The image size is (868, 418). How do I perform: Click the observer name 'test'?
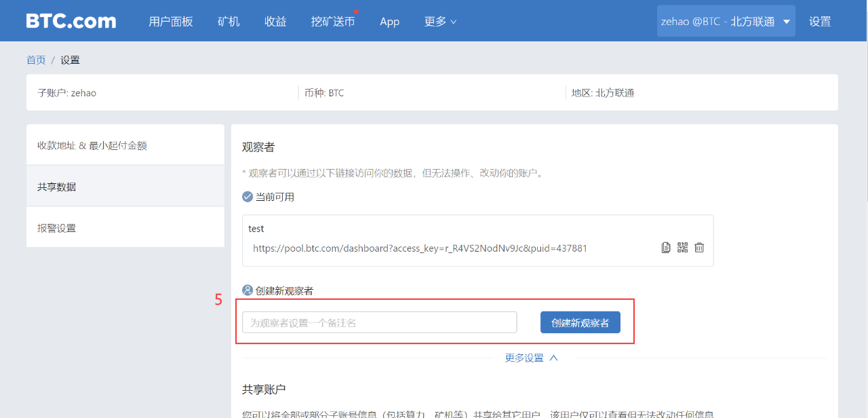click(x=256, y=229)
